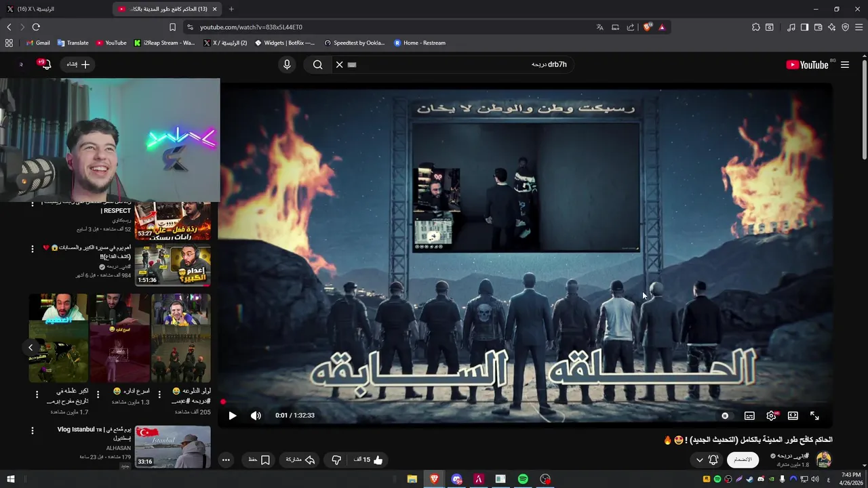Save the video using حفظ button
The image size is (868, 488).
click(x=259, y=460)
